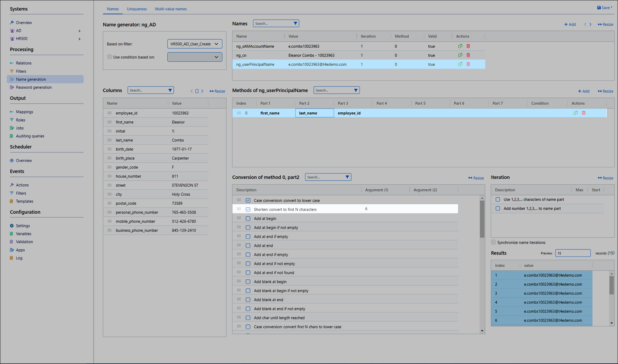Toggle Synchronize name iterations checkbox
Image resolution: width=618 pixels, height=364 pixels.
(x=493, y=242)
